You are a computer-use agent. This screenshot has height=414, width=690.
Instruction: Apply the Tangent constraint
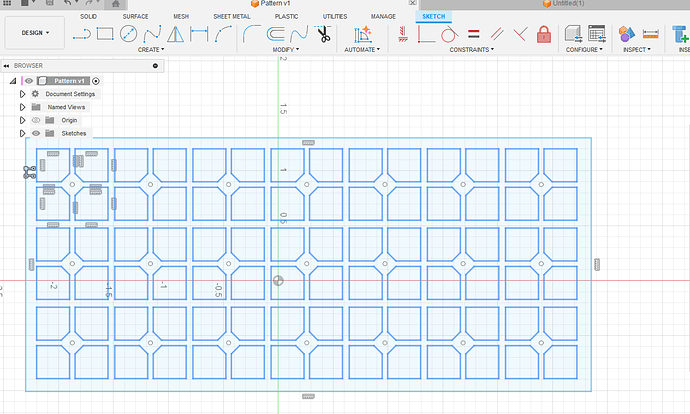[x=449, y=34]
